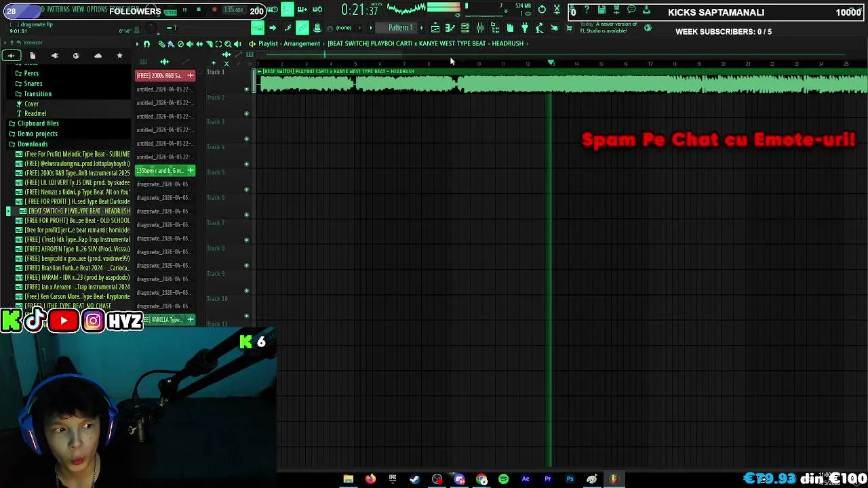Expand the Demo projects folder
The width and height of the screenshot is (868, 488).
pos(37,134)
